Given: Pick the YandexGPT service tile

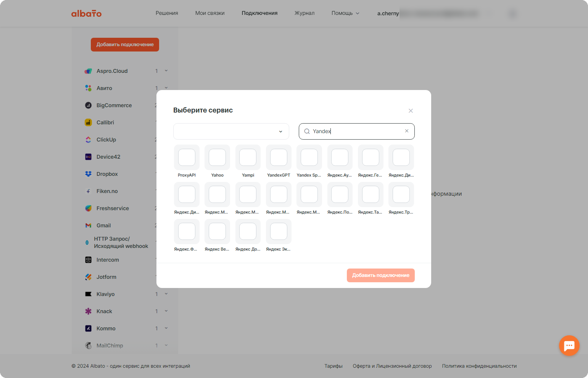Looking at the screenshot, I should [279, 161].
